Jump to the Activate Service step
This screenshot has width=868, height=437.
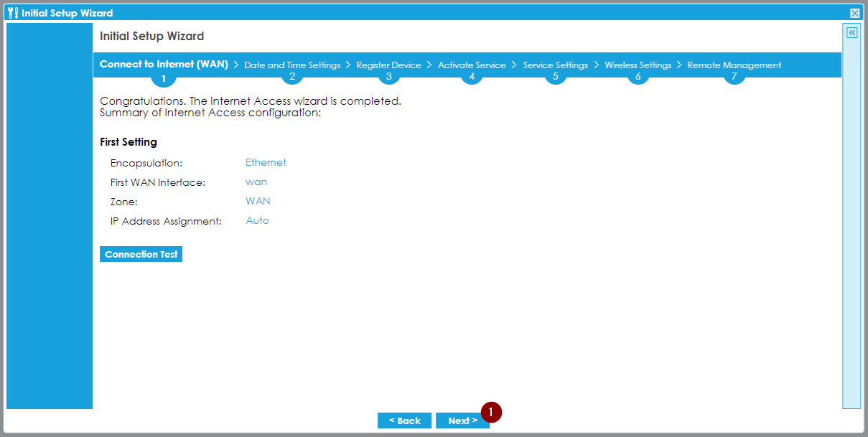click(472, 65)
